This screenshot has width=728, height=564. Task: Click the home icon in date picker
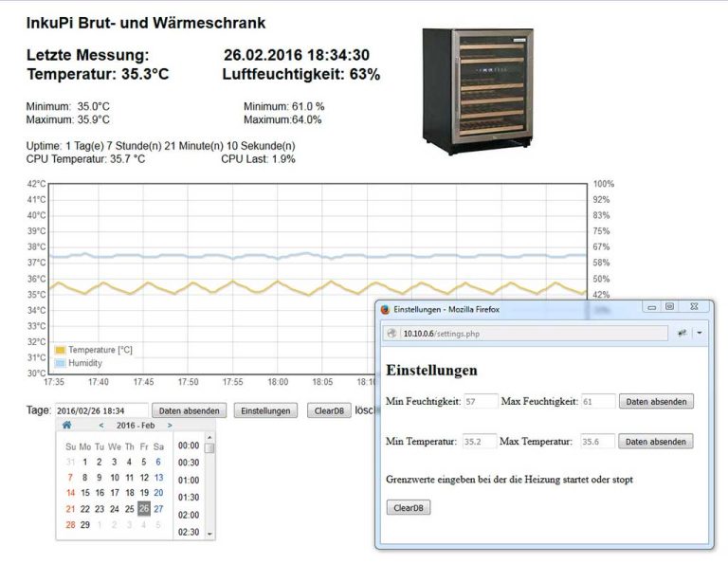[x=67, y=425]
